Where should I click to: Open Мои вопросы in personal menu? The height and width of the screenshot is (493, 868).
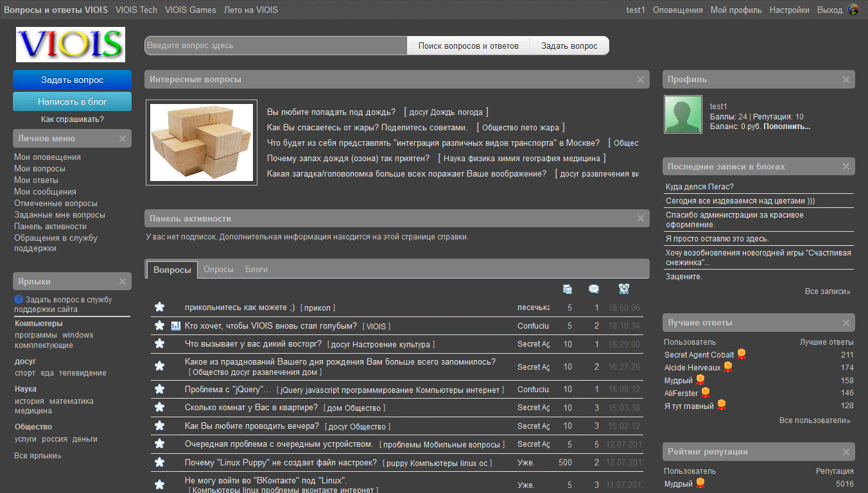(40, 169)
